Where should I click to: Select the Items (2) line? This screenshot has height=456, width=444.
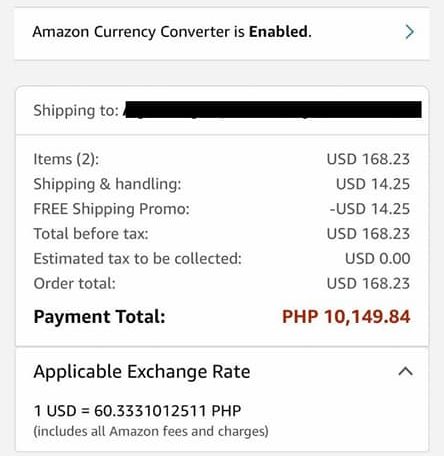pos(222,159)
